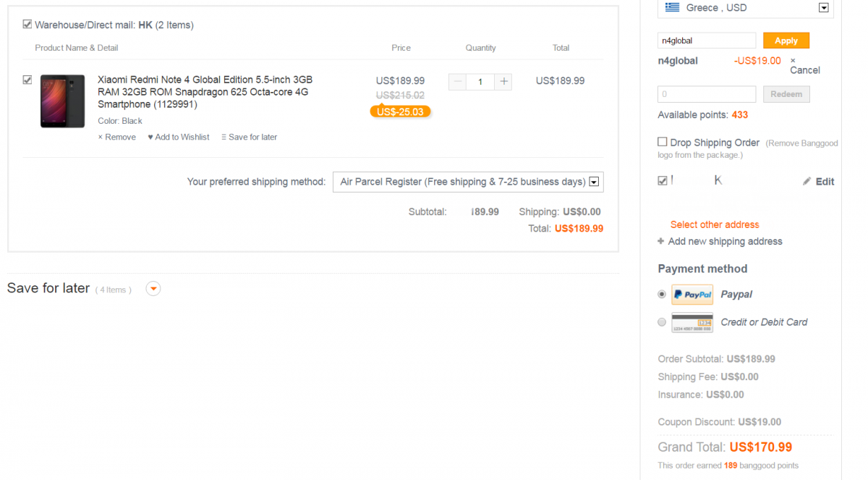
Task: Expand the Save for later section arrow
Action: [x=153, y=289]
